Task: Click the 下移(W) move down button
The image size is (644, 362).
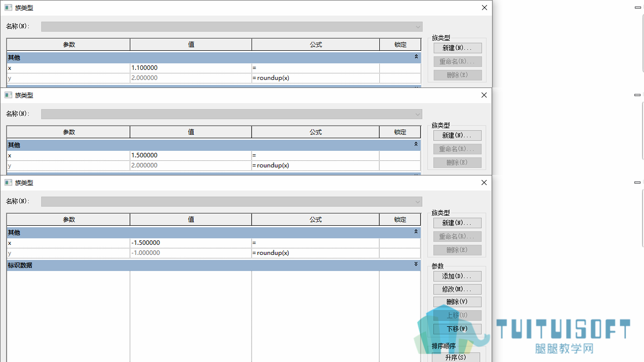Action: tap(457, 329)
